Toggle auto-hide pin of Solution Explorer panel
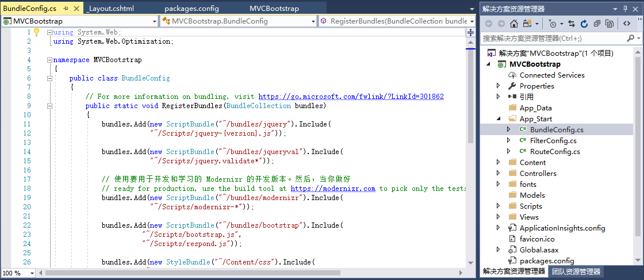 tap(624, 9)
